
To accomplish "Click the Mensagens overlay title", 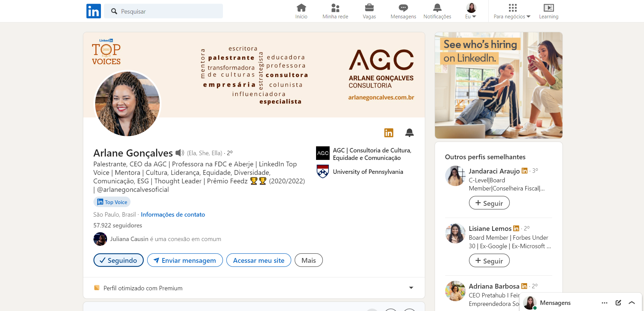I will tap(555, 303).
